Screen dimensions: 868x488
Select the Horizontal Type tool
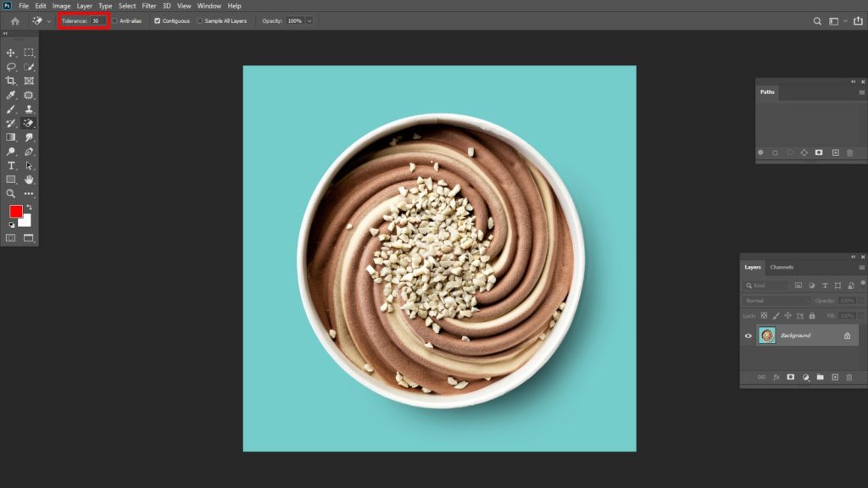[x=10, y=165]
